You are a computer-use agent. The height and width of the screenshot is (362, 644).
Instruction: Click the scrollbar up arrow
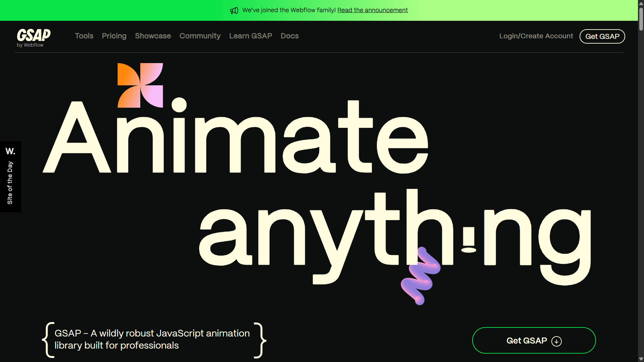640,3
